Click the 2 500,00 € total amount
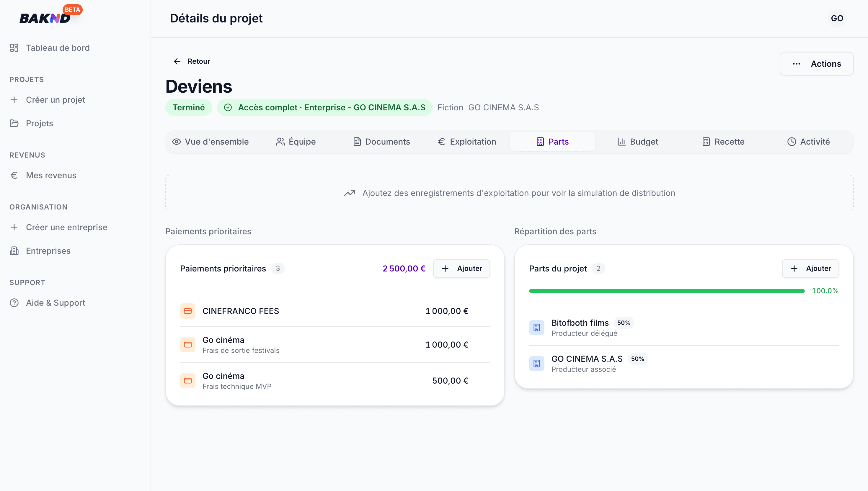This screenshot has height=491, width=868. pyautogui.click(x=404, y=269)
